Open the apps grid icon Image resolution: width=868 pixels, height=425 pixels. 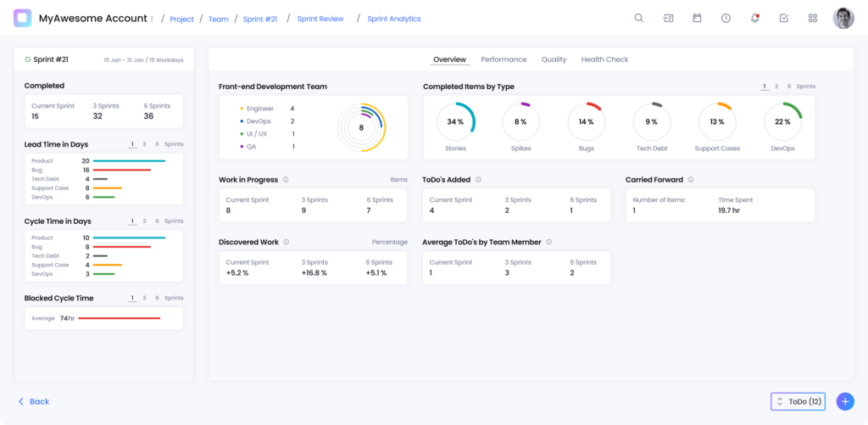pos(813,18)
